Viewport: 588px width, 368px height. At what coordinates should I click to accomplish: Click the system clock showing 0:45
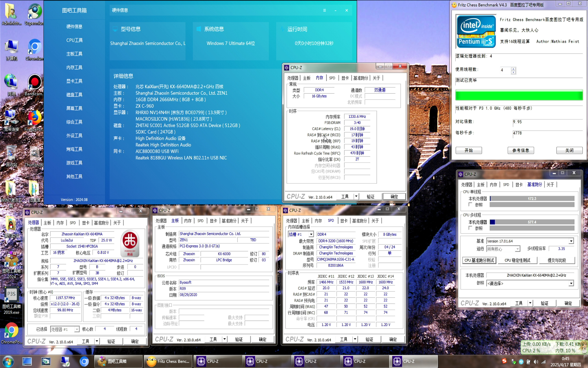pyautogui.click(x=565, y=359)
